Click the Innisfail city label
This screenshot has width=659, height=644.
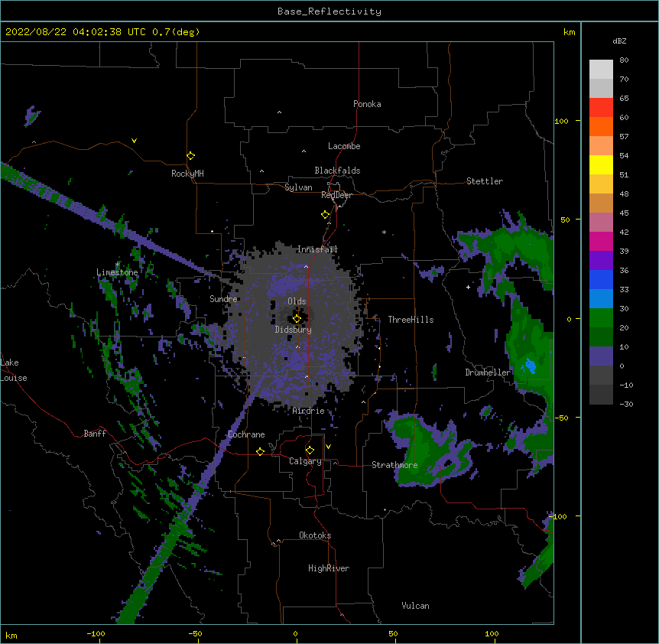[x=317, y=249]
